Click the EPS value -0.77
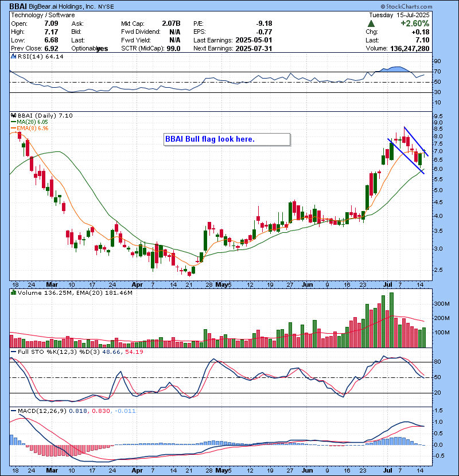Screen dimensions: 459x476 [264, 32]
